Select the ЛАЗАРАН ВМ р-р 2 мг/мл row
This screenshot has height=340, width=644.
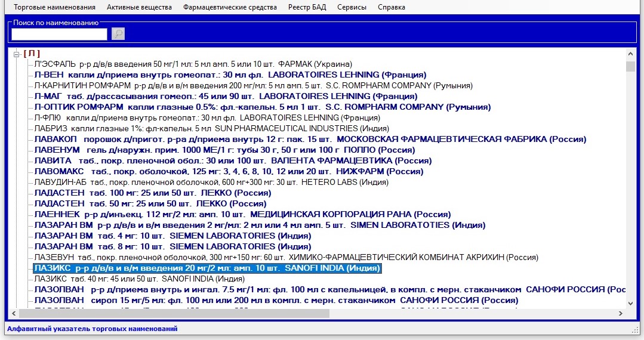click(260, 225)
